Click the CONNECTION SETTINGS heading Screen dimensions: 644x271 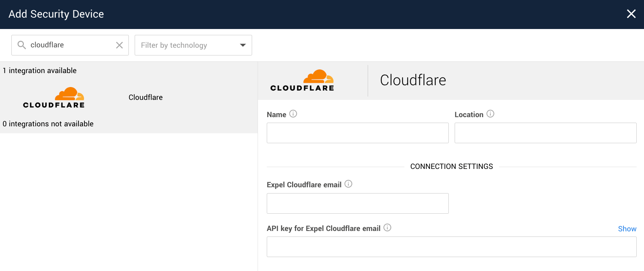coord(452,166)
